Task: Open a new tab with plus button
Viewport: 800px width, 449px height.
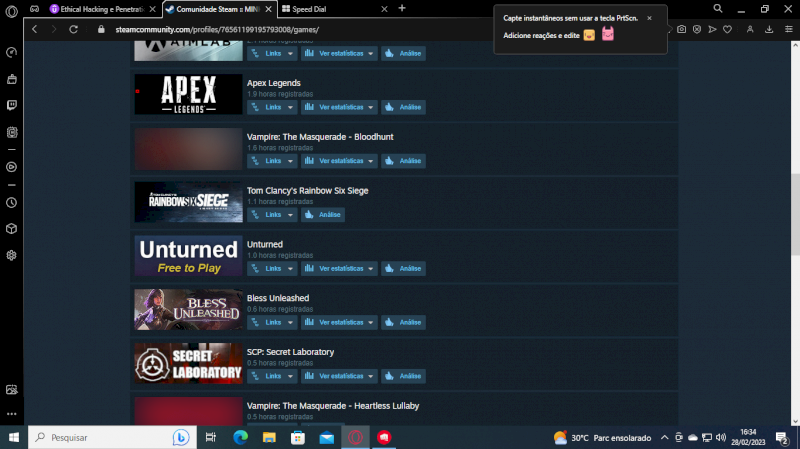Action: click(402, 8)
